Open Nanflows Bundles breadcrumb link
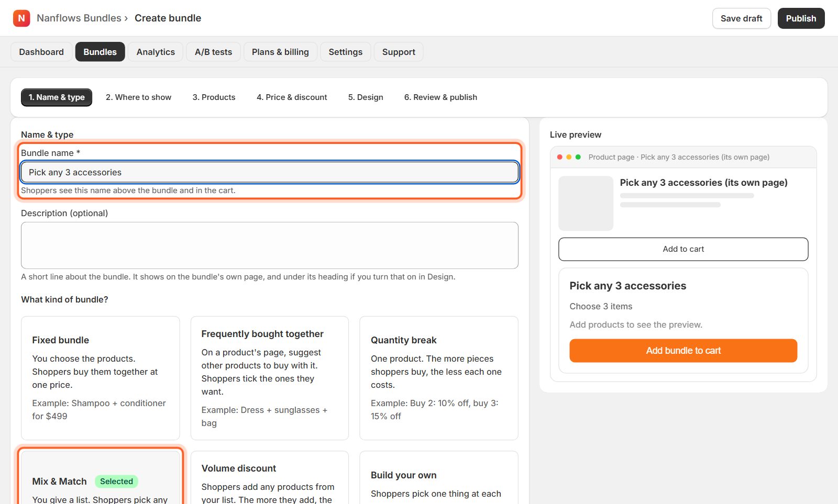Viewport: 838px width, 504px height. (79, 18)
